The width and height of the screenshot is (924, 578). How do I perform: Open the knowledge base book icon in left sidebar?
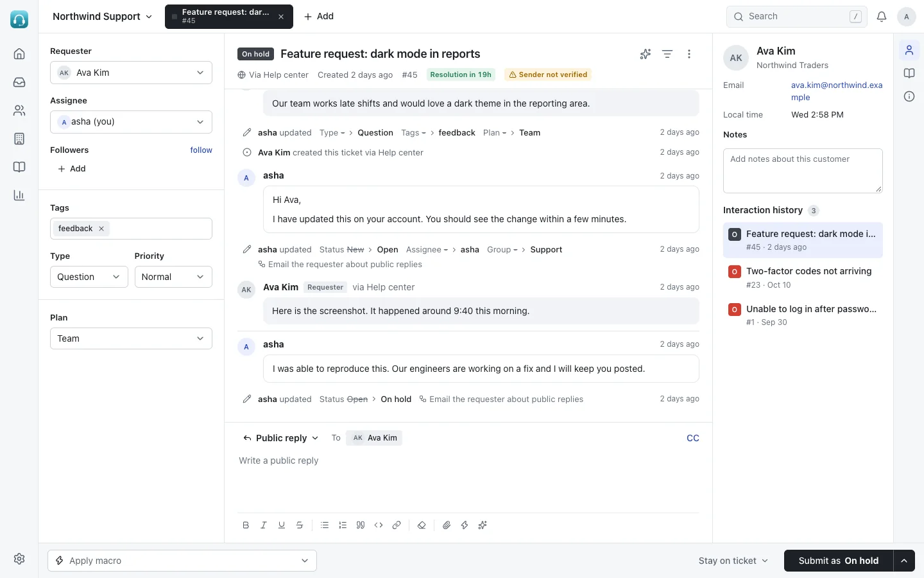tap(19, 167)
